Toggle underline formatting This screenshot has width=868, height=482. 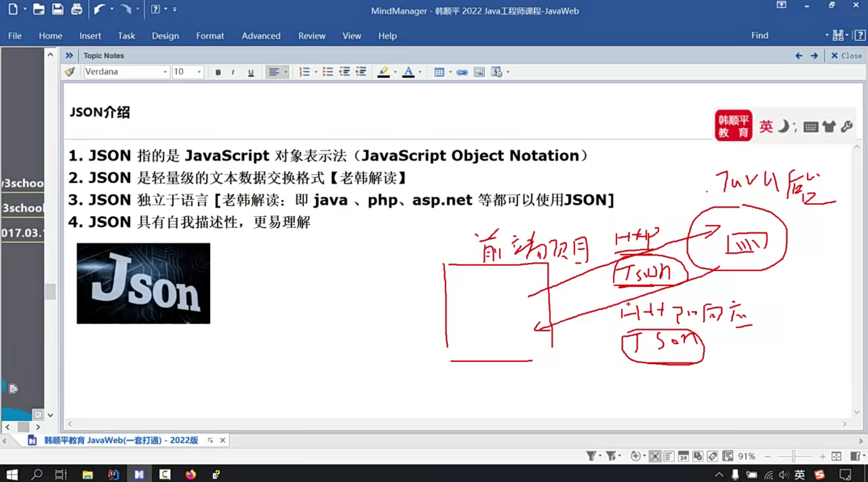[x=251, y=72]
